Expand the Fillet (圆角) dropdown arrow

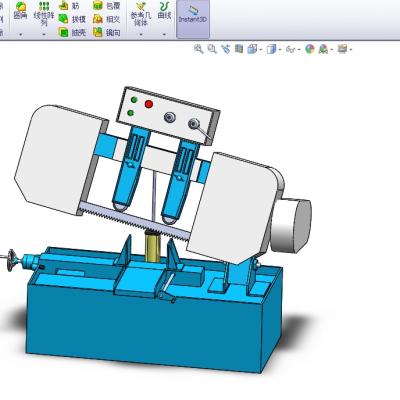[x=21, y=34]
